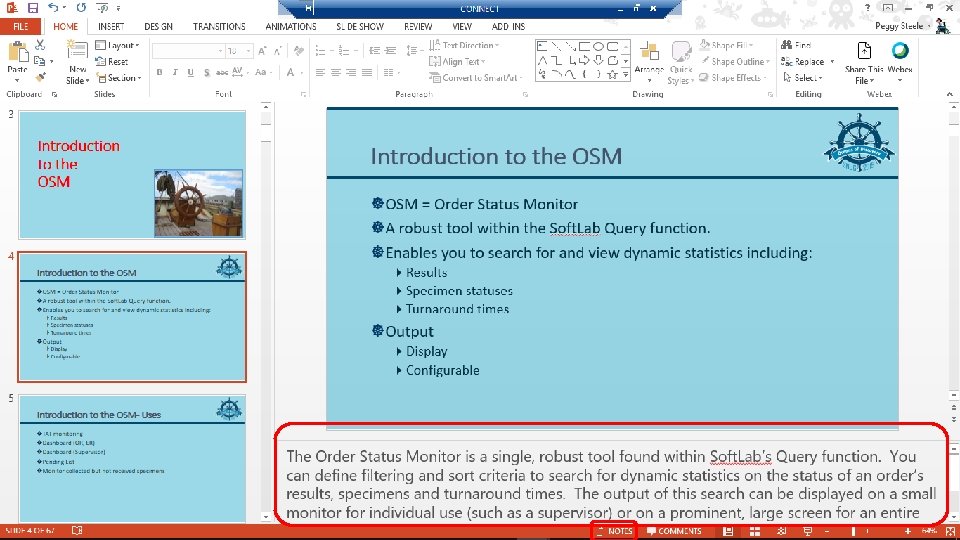Open the Align Text dropdown
960x540 pixels.
pos(457,61)
